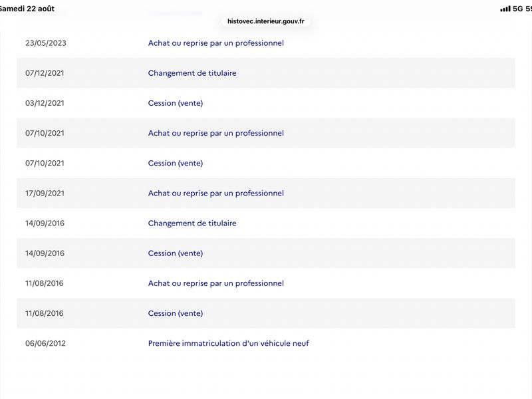Click the 06/06/2012 date cell
Screen dimensions: 532x399
coord(45,343)
